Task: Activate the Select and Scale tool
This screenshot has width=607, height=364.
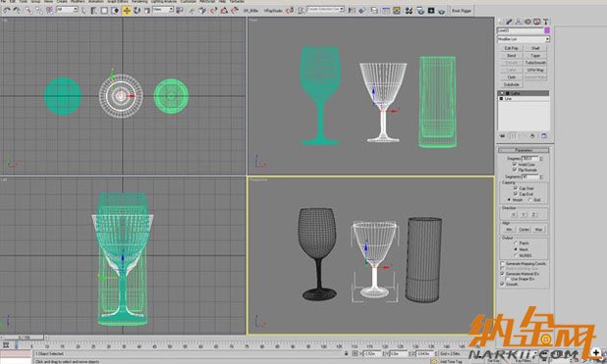Action: 147,11
